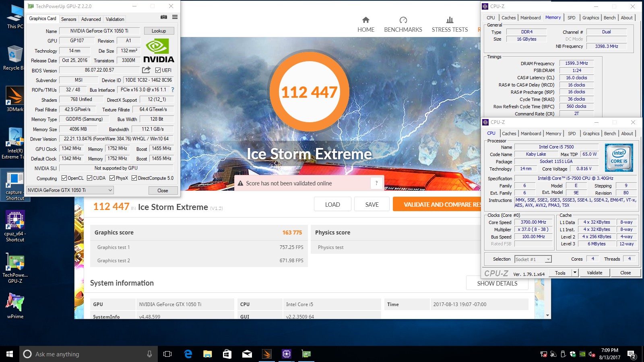Open Recycle Bin desktop icon
This screenshot has width=644, height=362.
tap(14, 58)
